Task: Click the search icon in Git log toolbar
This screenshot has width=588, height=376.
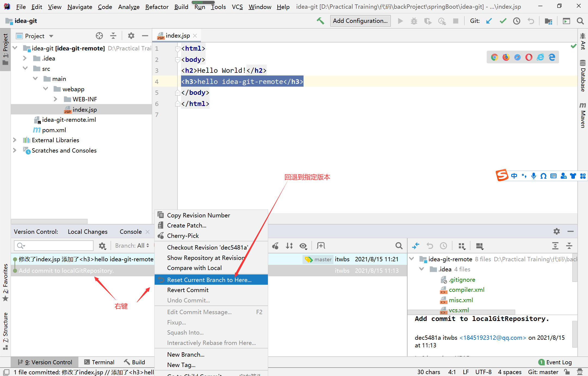Action: (399, 246)
